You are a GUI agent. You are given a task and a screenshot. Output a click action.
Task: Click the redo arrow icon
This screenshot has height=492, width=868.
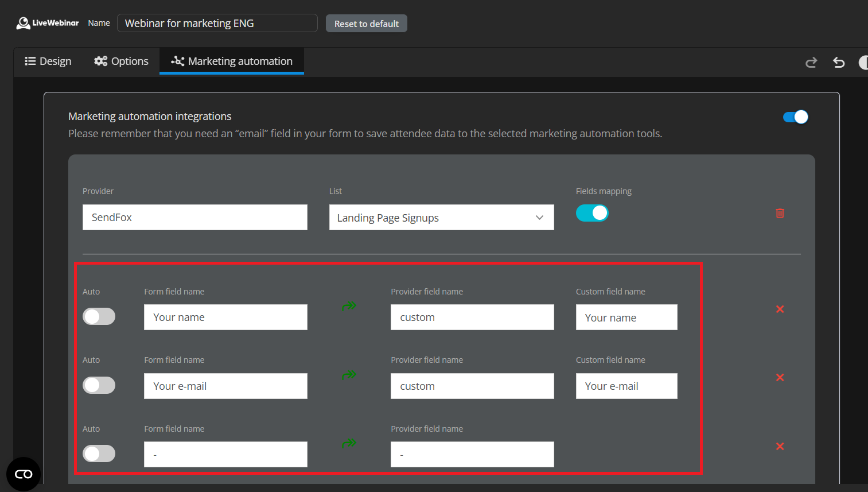pos(811,63)
